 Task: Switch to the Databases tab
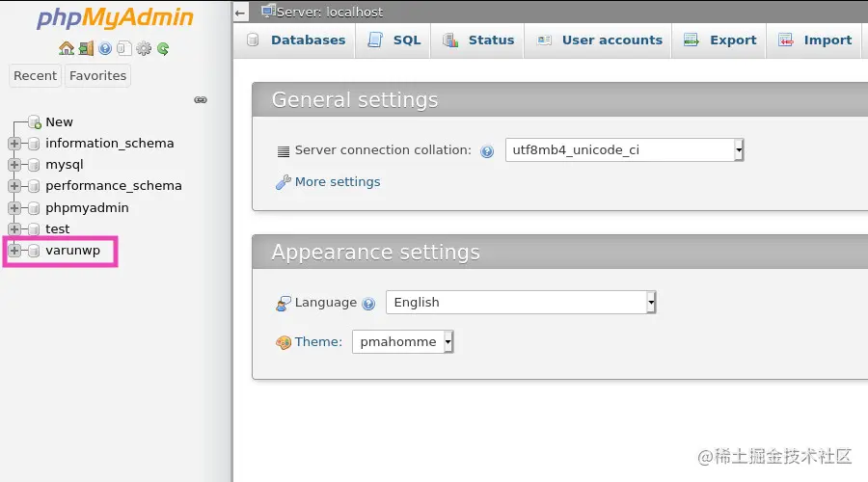point(296,40)
